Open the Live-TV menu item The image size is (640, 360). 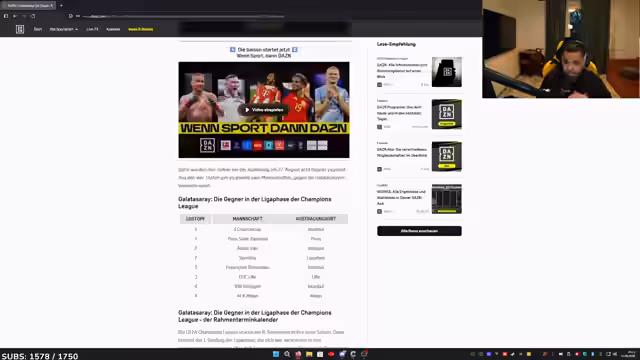point(92,29)
